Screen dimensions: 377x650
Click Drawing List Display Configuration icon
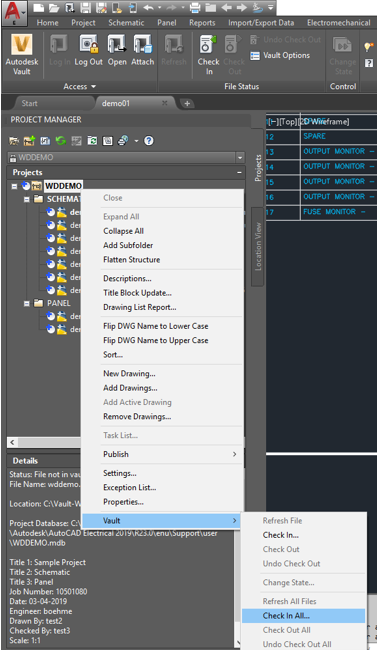pos(108,141)
